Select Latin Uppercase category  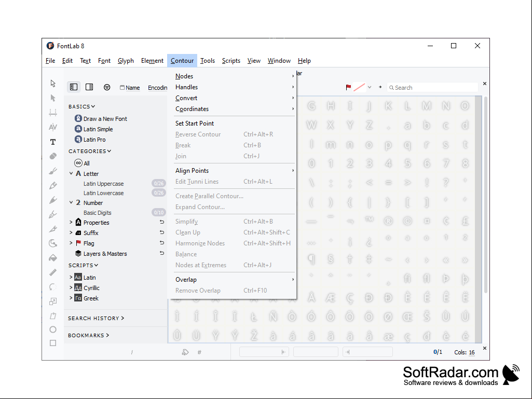(x=103, y=184)
